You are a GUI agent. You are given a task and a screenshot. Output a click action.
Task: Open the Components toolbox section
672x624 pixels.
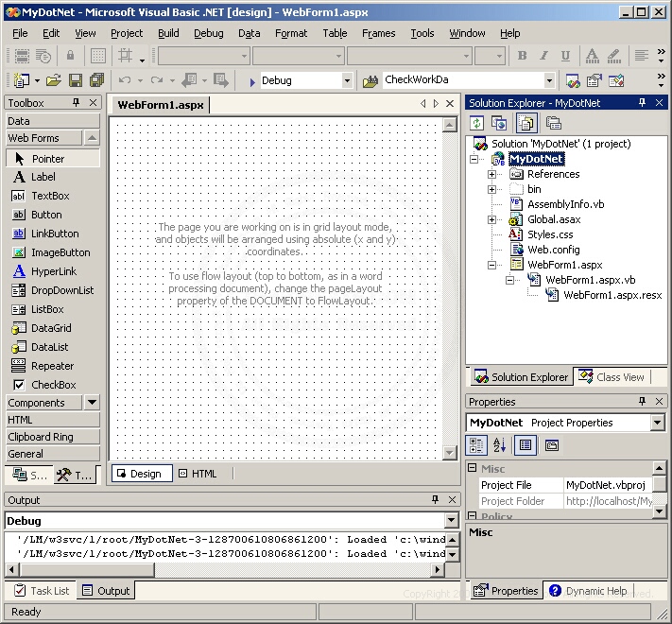point(44,403)
